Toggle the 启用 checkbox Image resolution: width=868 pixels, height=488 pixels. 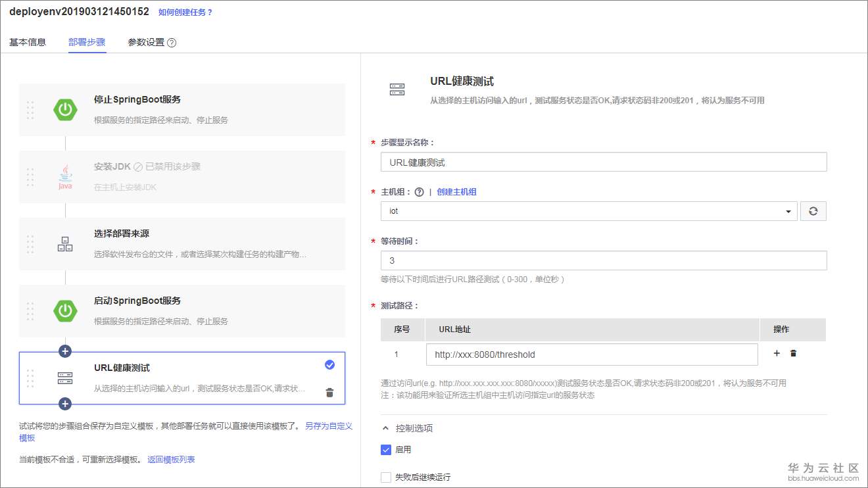pos(386,450)
